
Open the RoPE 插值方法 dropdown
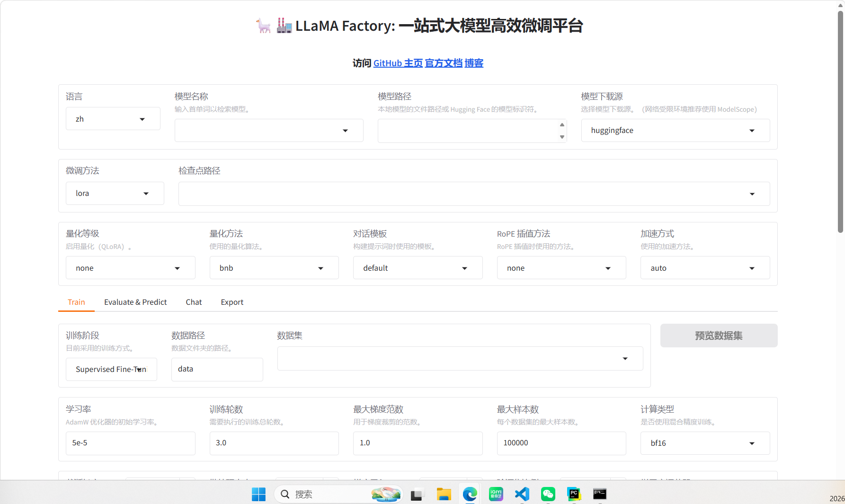pyautogui.click(x=561, y=268)
